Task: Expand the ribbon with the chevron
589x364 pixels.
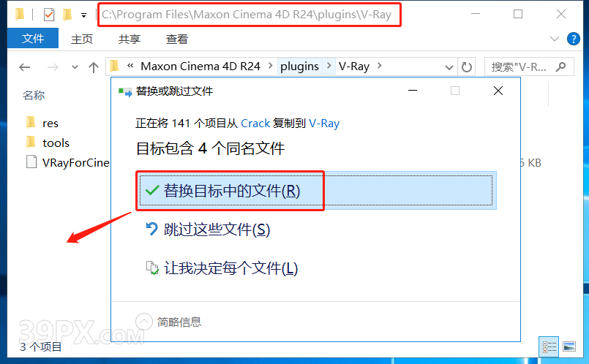Action: [555, 39]
